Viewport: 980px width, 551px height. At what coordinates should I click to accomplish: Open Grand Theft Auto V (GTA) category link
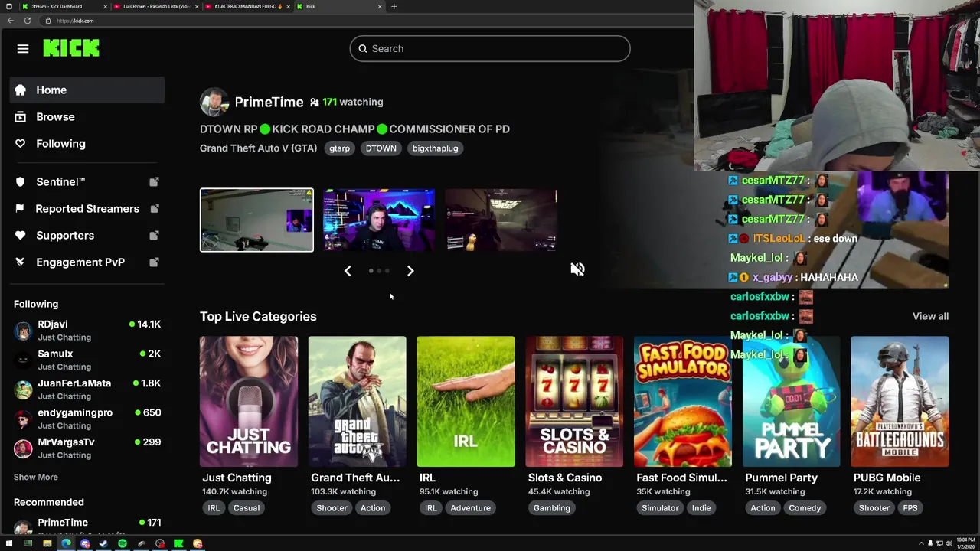click(258, 148)
